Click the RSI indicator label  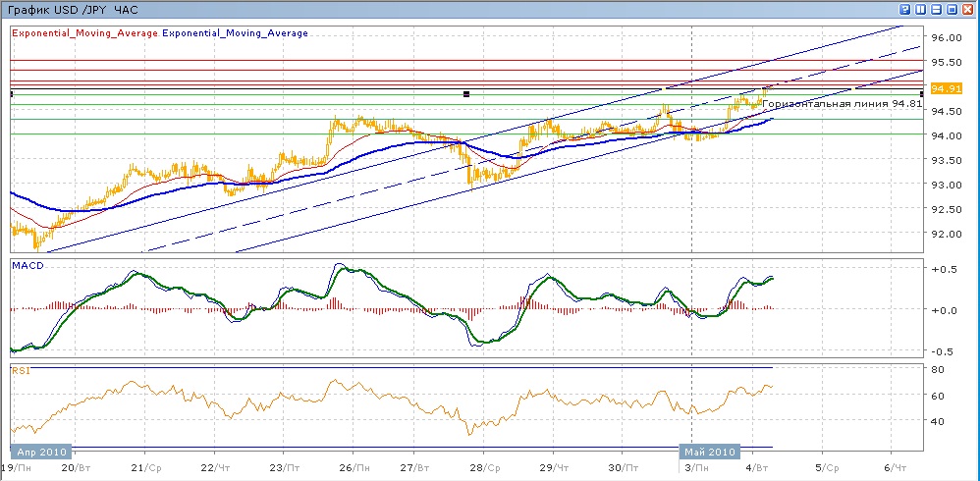point(20,370)
